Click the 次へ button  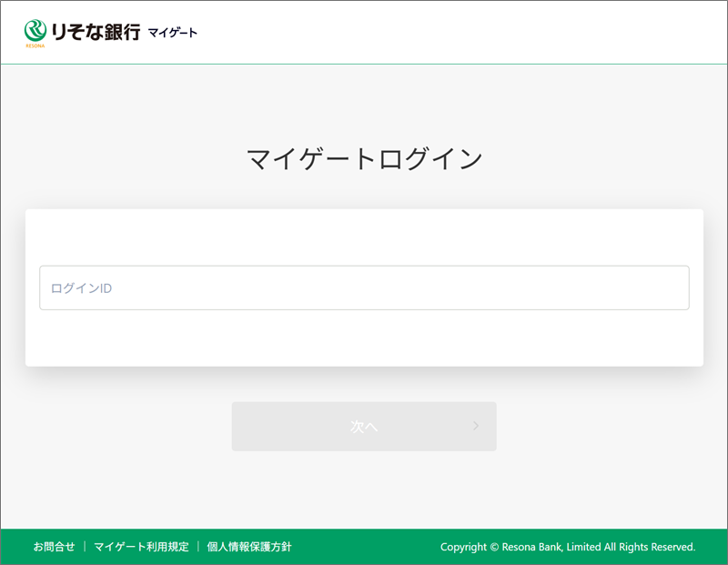[x=364, y=426]
